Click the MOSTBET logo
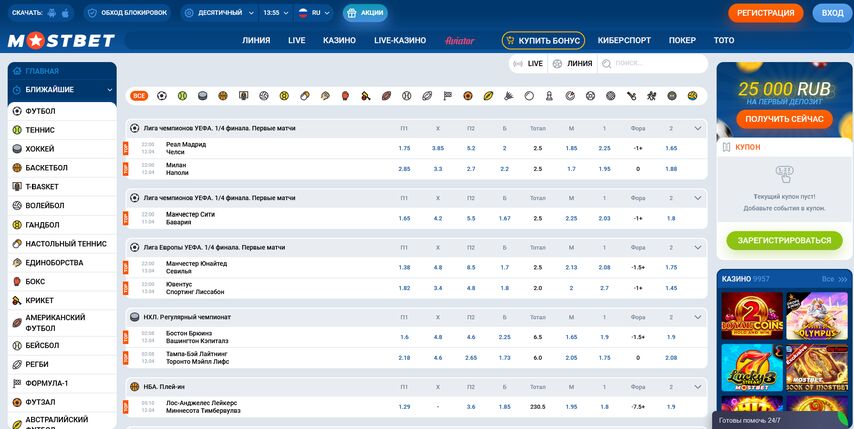The image size is (854, 429). coord(61,41)
